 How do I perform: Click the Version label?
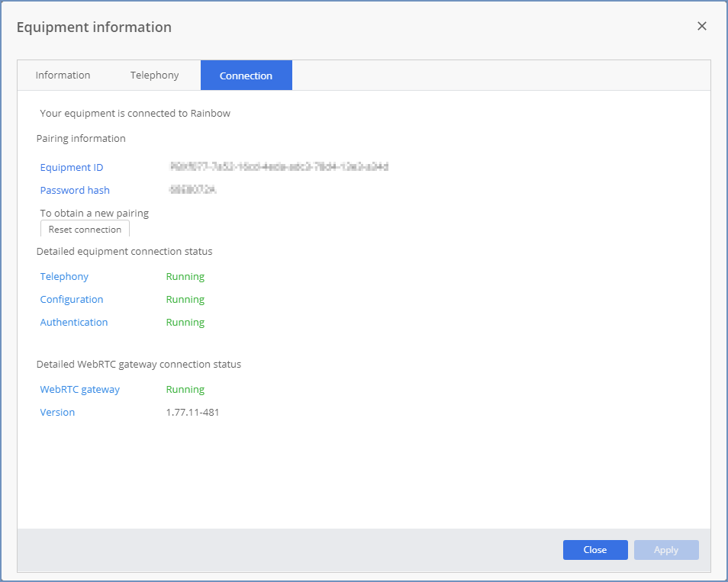coord(57,412)
